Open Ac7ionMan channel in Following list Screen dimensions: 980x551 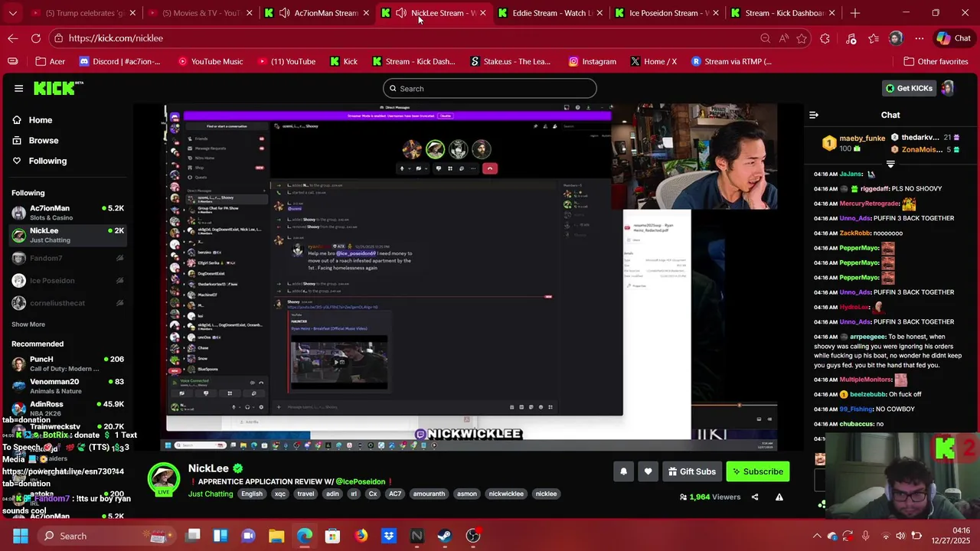tap(67, 213)
